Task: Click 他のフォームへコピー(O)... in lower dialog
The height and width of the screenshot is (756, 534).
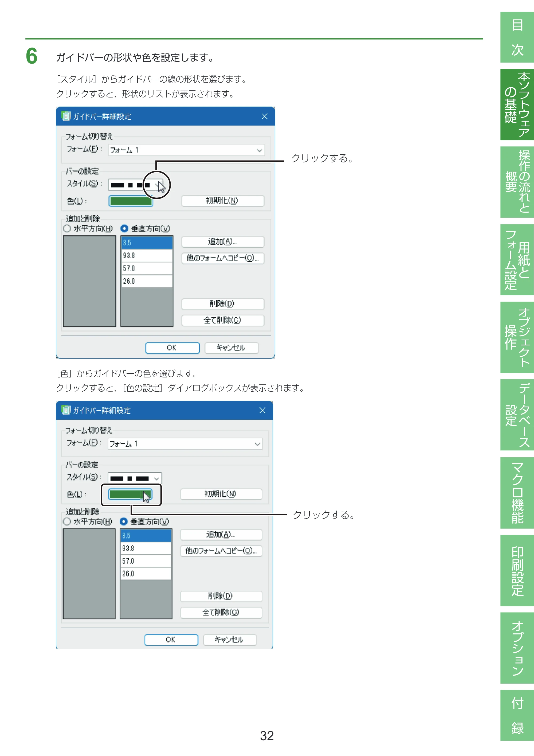Action: [221, 551]
